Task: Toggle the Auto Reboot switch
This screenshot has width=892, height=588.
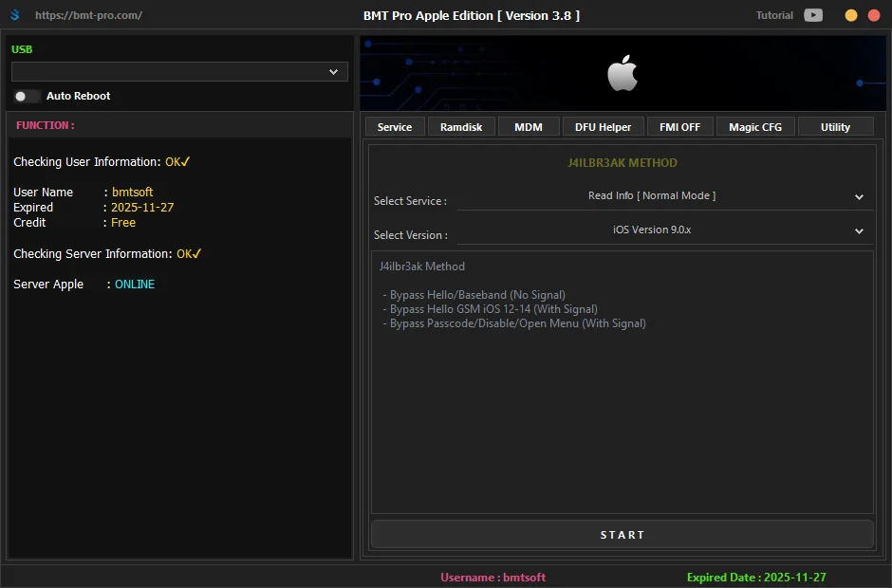Action: (26, 96)
